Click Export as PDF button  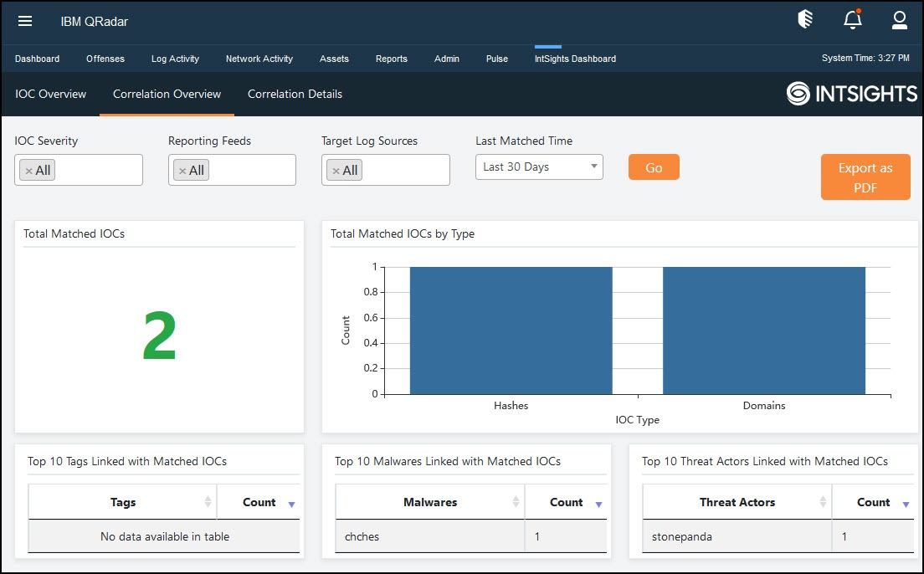coord(865,177)
